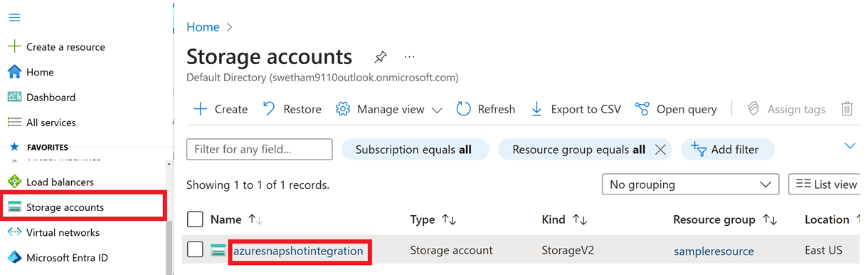Sort by the Location column
Viewport: 868px width, 275px height.
pyautogui.click(x=827, y=219)
